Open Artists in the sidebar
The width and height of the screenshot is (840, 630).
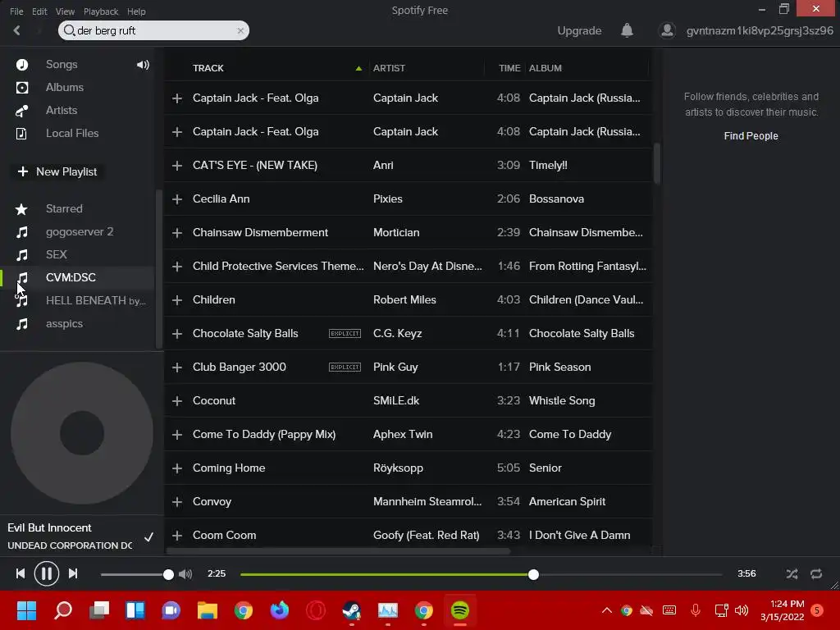[x=62, y=111]
